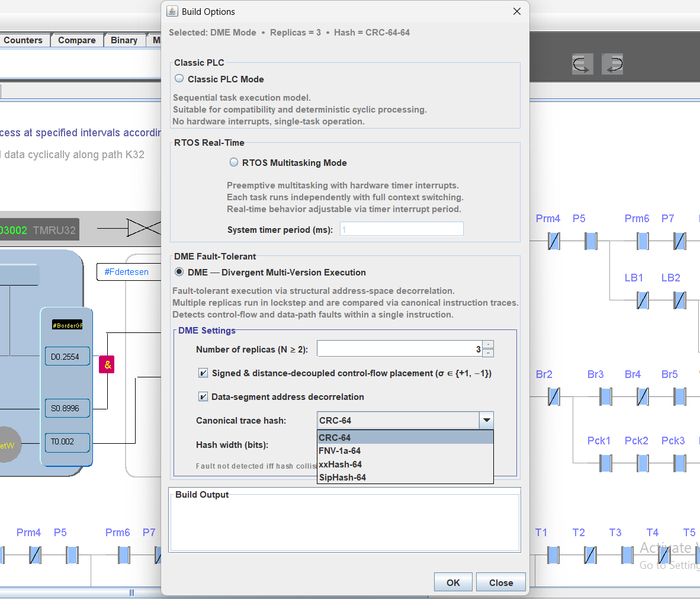Click the redo arrow icon in toolbar
This screenshot has height=599, width=700.
click(x=613, y=65)
